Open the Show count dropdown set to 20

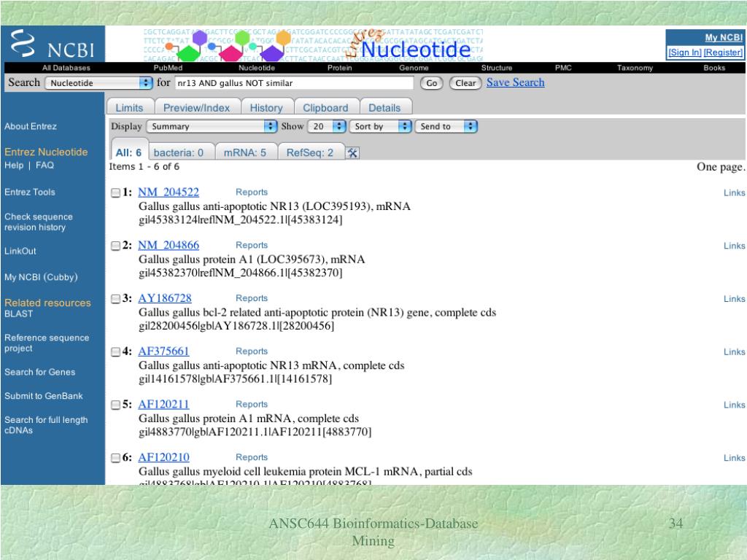tap(327, 126)
